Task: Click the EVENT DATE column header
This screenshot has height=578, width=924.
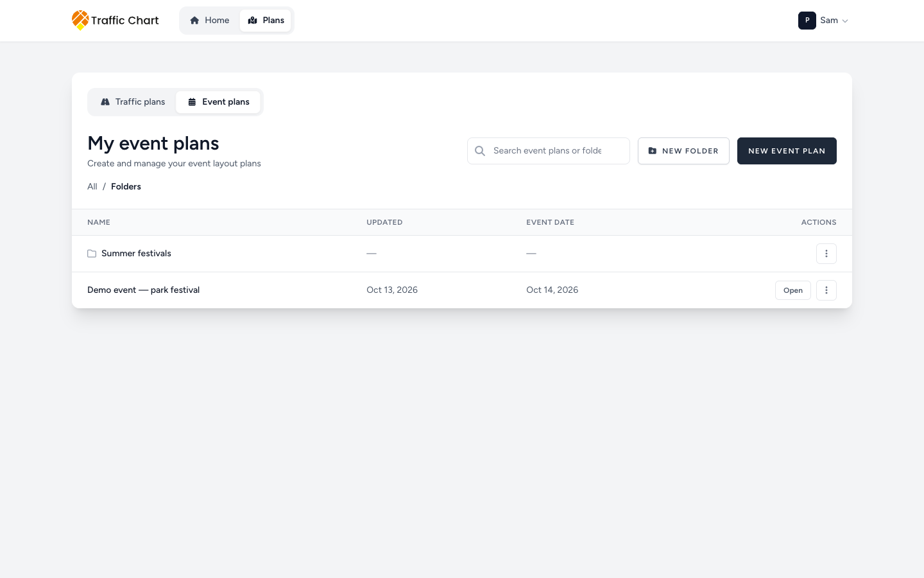Action: point(550,222)
